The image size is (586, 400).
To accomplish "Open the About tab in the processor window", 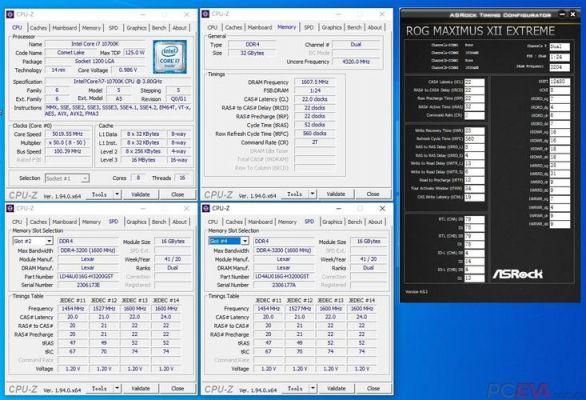I will click(x=179, y=28).
